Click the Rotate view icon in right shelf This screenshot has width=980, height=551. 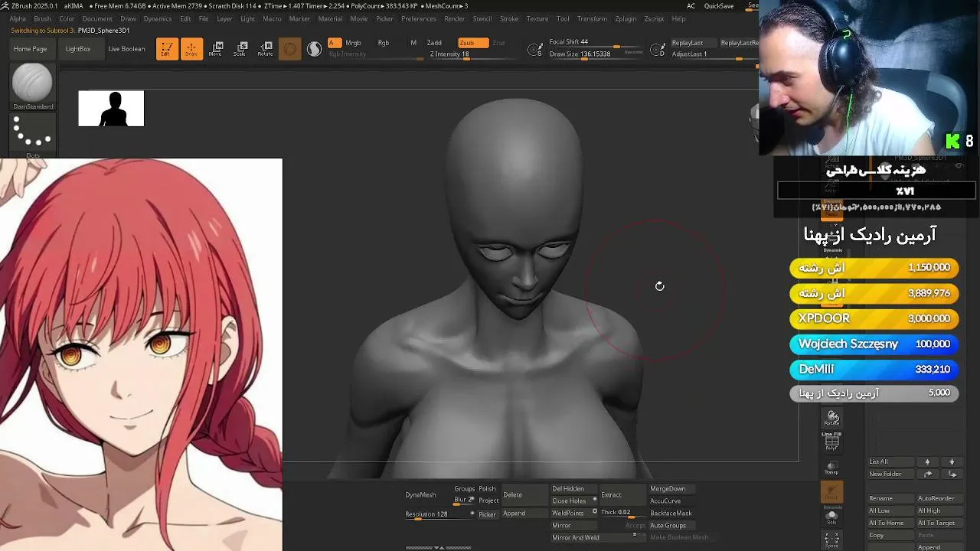pyautogui.click(x=832, y=418)
